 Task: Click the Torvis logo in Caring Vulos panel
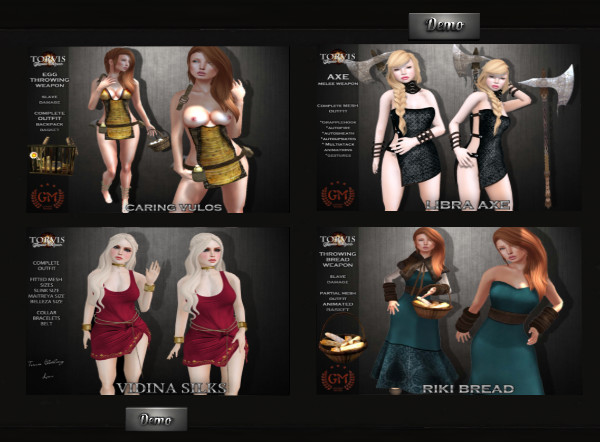click(48, 60)
